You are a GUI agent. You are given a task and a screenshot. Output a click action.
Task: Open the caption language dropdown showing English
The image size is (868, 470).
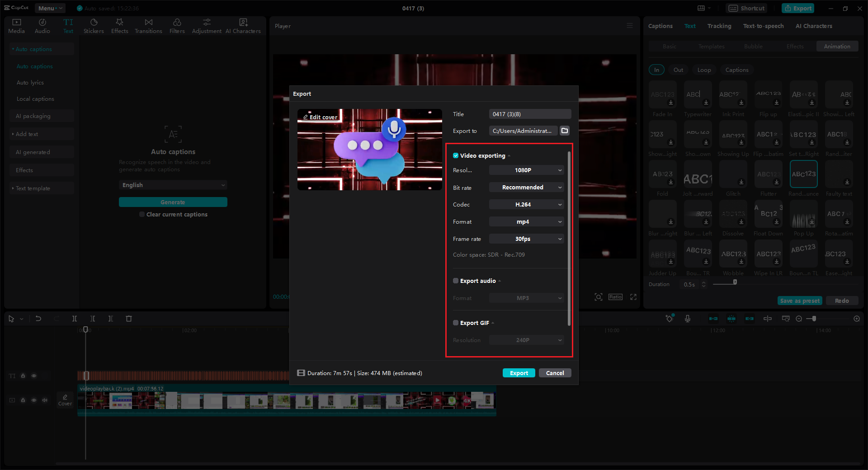tap(173, 185)
